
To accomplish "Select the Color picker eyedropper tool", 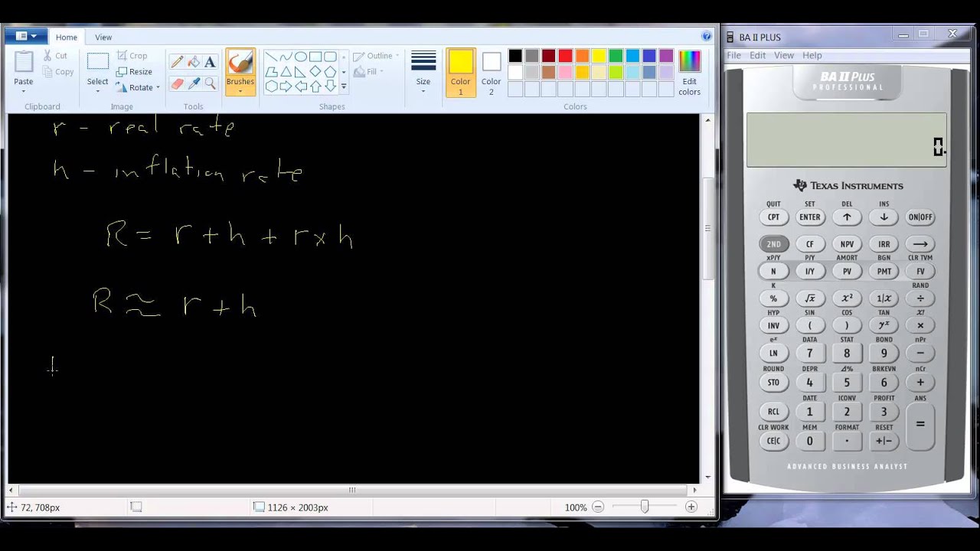I will pyautogui.click(x=194, y=83).
